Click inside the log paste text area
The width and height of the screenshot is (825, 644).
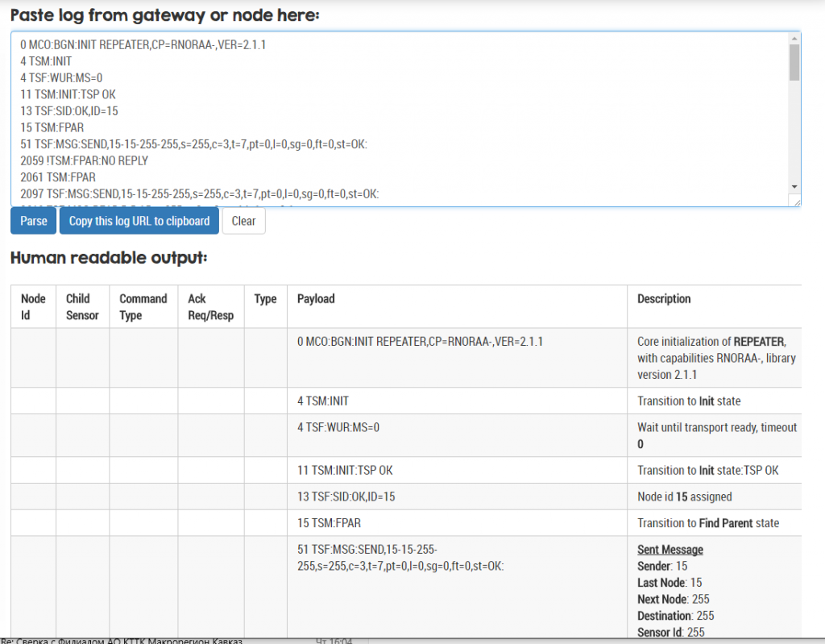403,121
